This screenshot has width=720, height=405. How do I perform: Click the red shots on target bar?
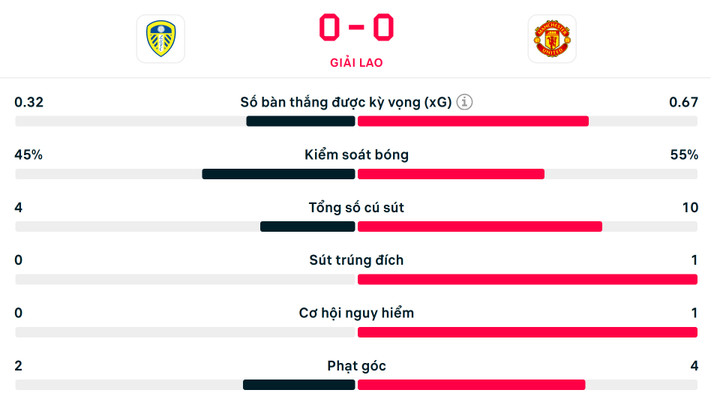click(x=527, y=279)
